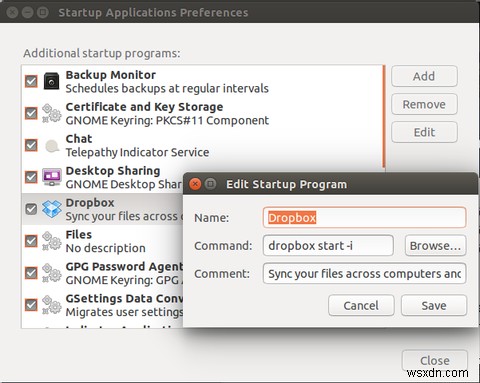480x383 pixels.
Task: Click the Command input field
Action: [328, 246]
